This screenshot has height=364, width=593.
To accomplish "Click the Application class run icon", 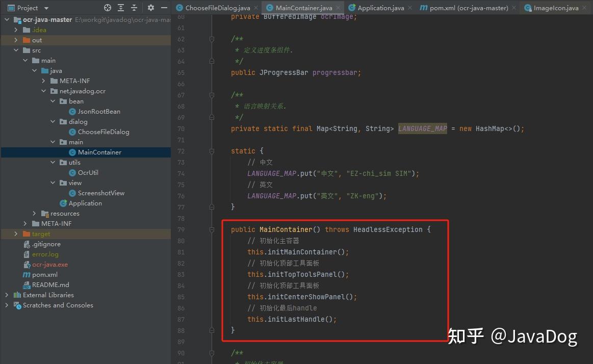I will coord(63,203).
